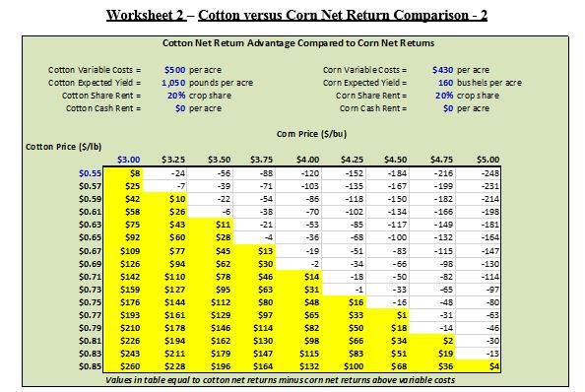This screenshot has width=585, height=392.
Task: Select the $0.81 cotton price row header
Action: click(x=90, y=341)
